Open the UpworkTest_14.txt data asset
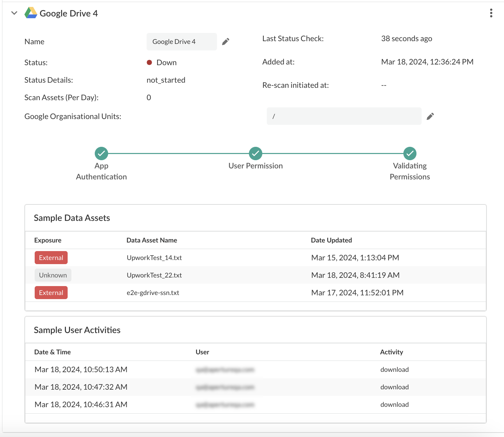Image resolution: width=504 pixels, height=437 pixels. [x=154, y=258]
